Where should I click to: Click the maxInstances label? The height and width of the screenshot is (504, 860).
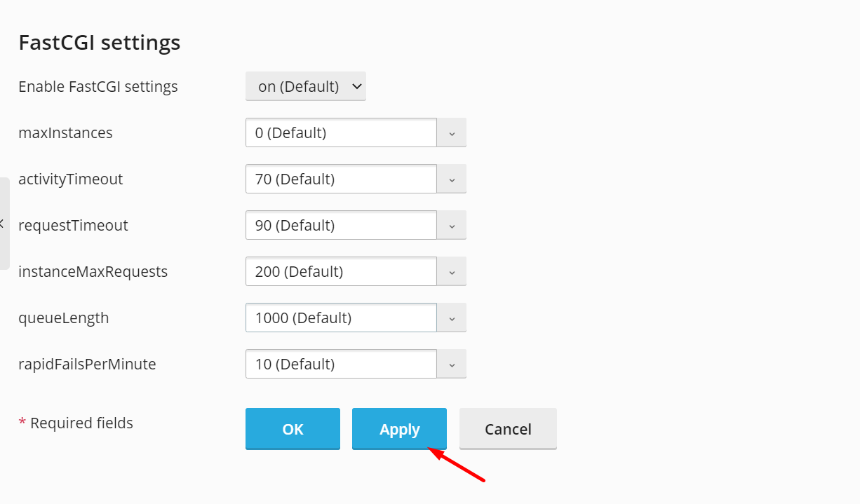(65, 132)
